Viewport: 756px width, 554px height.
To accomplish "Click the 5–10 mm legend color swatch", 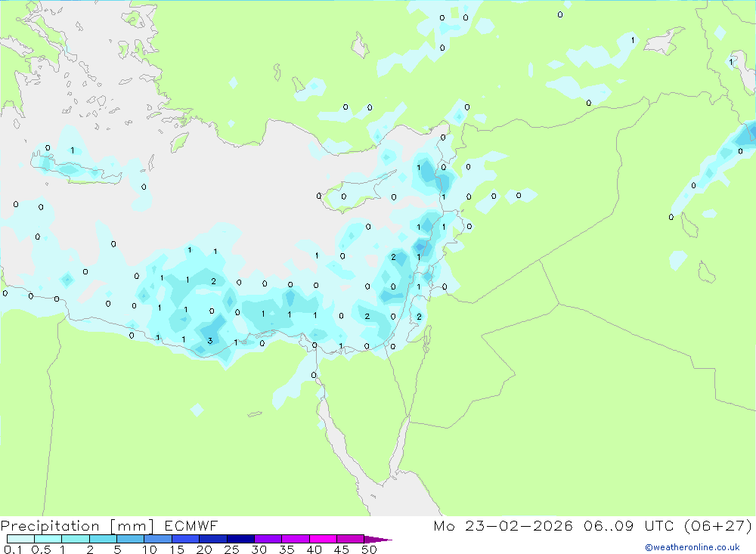I will (x=131, y=539).
